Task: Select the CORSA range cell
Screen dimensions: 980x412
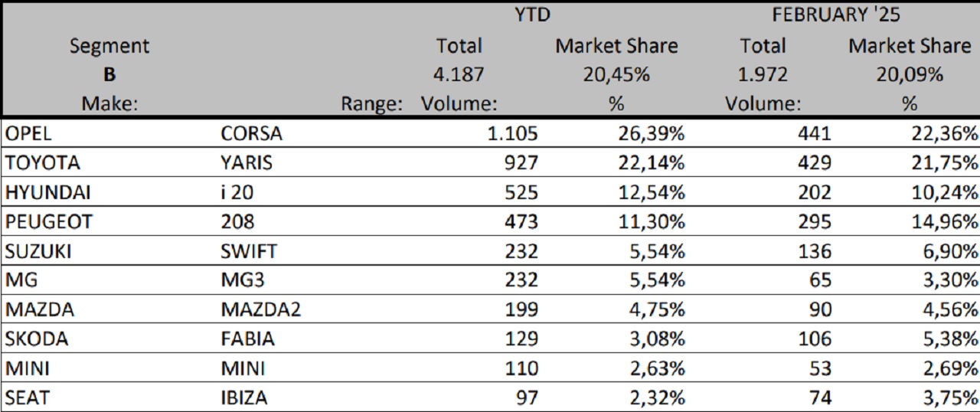Action: 251,133
